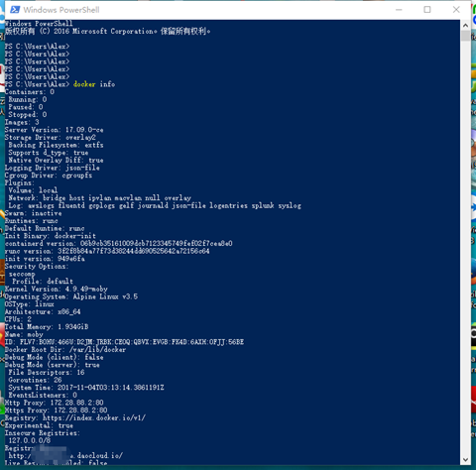Viewport: 476px width, 470px height.
Task: Click 'Docker Root Dir: /var/lib/docker'
Action: click(65, 350)
